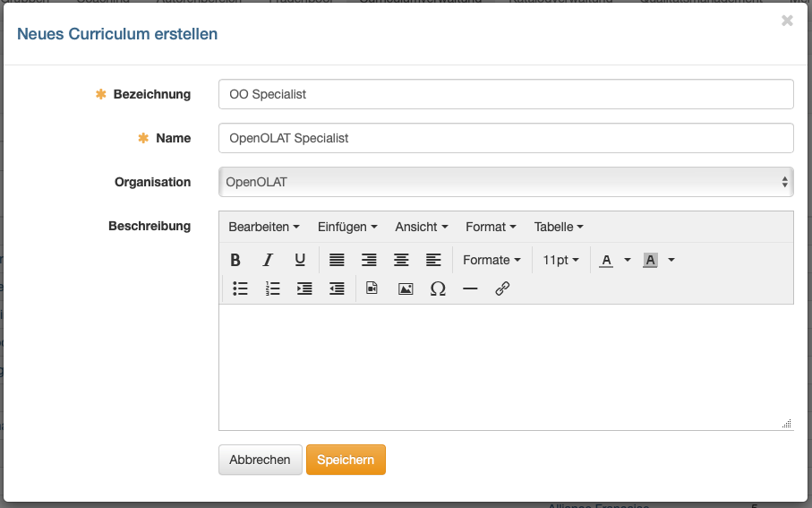Click the Abbrechen button
812x508 pixels.
pos(260,460)
